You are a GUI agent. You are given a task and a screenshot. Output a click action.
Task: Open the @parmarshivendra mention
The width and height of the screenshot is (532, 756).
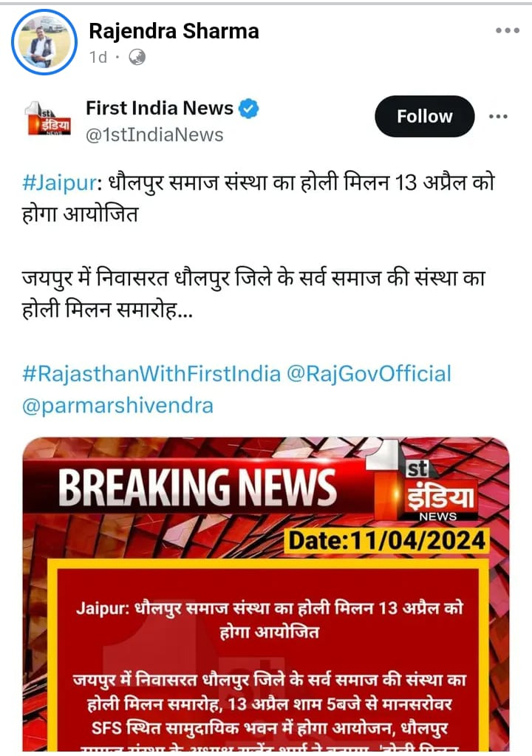click(x=117, y=406)
